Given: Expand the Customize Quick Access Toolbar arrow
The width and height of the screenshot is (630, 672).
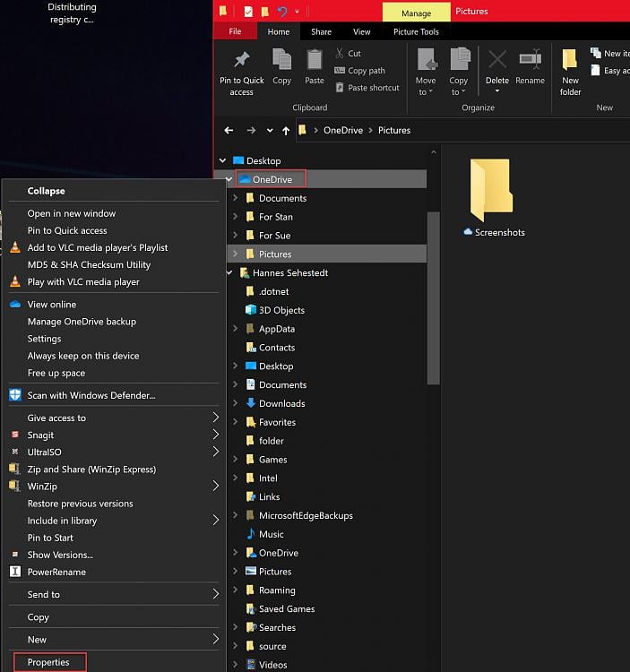Looking at the screenshot, I should [x=297, y=12].
